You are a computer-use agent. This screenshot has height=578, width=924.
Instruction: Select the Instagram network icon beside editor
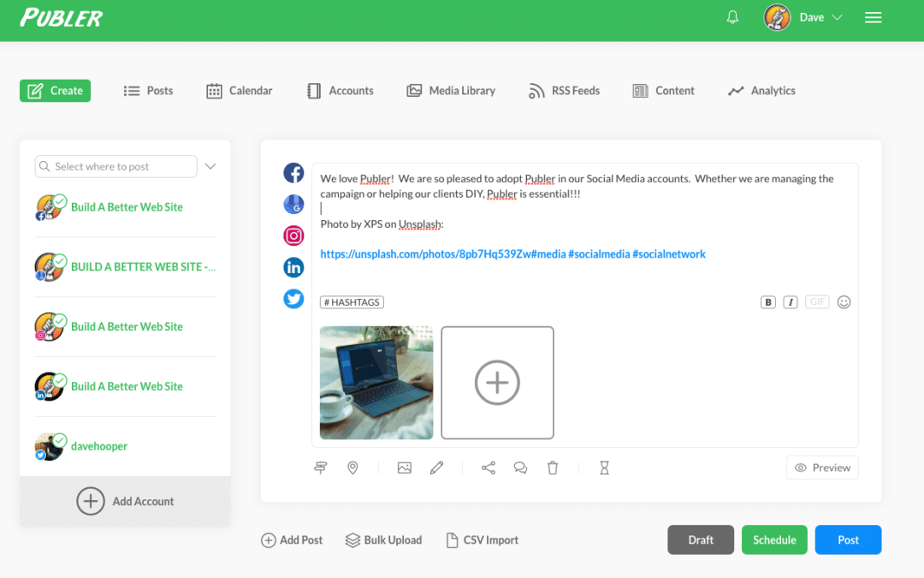[293, 235]
